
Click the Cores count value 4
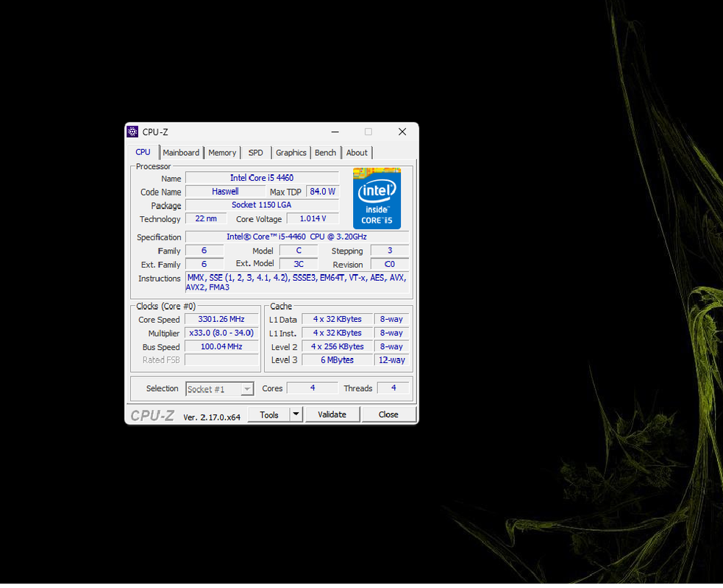click(313, 388)
